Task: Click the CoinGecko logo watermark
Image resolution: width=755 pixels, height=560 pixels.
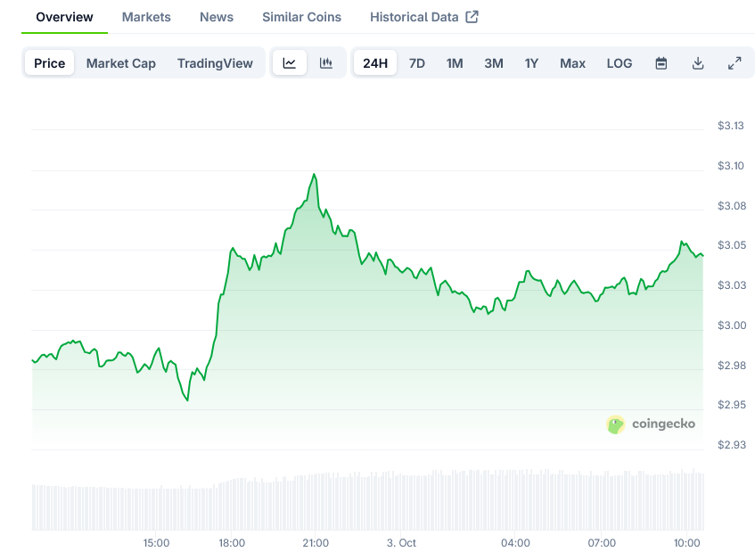Action: [652, 424]
